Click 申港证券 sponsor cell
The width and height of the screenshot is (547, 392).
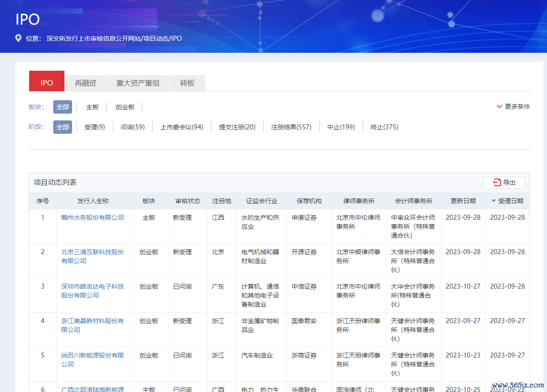click(x=304, y=217)
